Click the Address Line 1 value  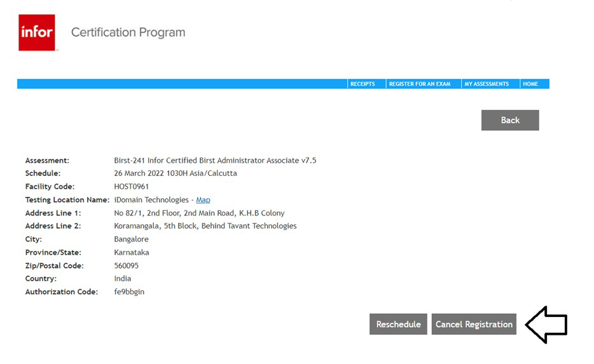[199, 213]
